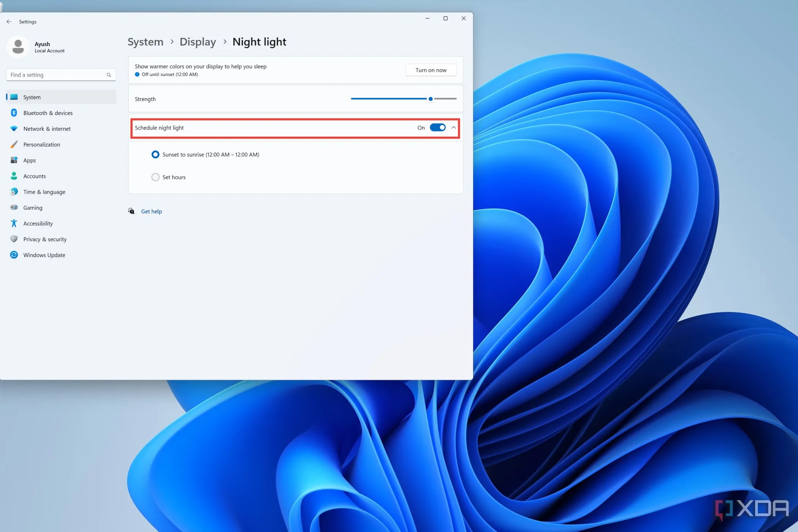The image size is (798, 532).
Task: Disable the Schedule night light toggle
Action: (438, 128)
